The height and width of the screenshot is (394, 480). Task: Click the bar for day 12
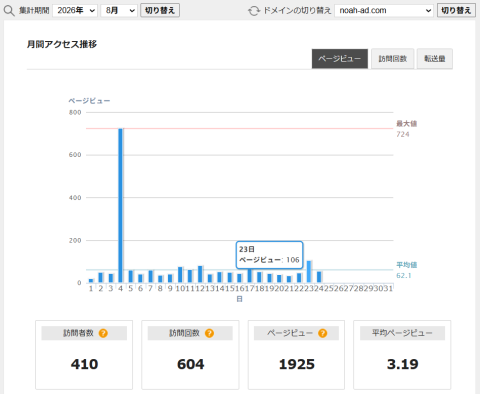point(200,274)
